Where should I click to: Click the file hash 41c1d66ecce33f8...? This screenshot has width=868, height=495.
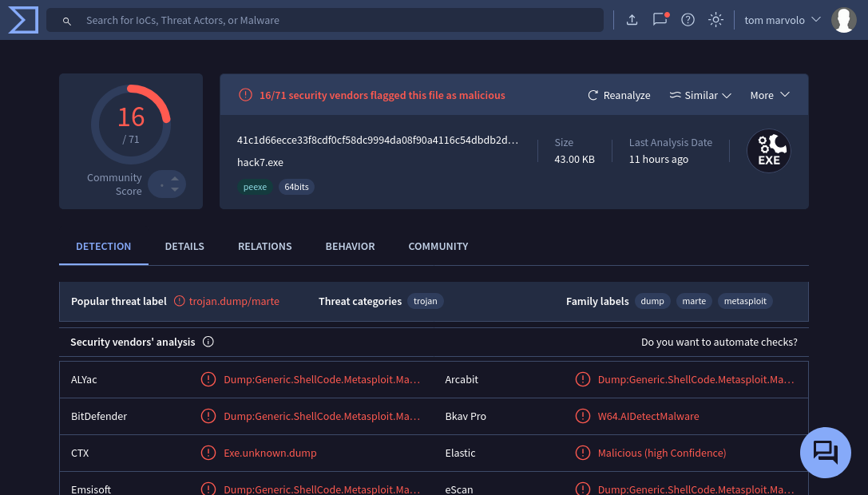point(378,140)
